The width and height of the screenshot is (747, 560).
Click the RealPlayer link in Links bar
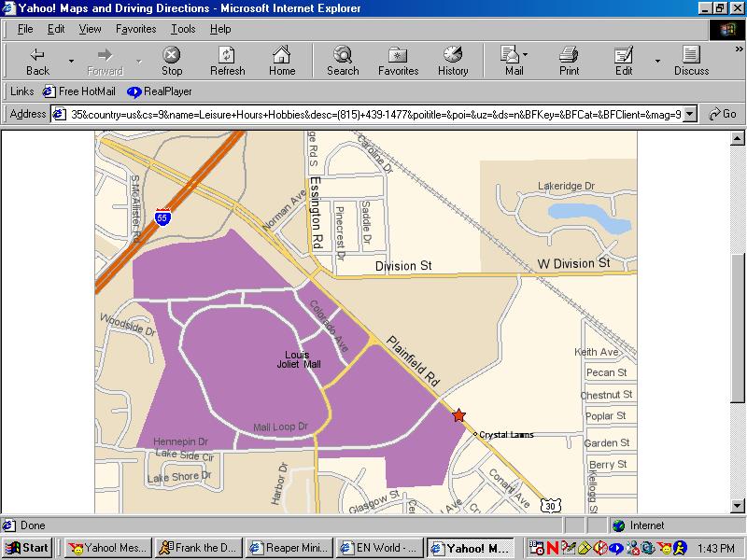click(x=160, y=91)
